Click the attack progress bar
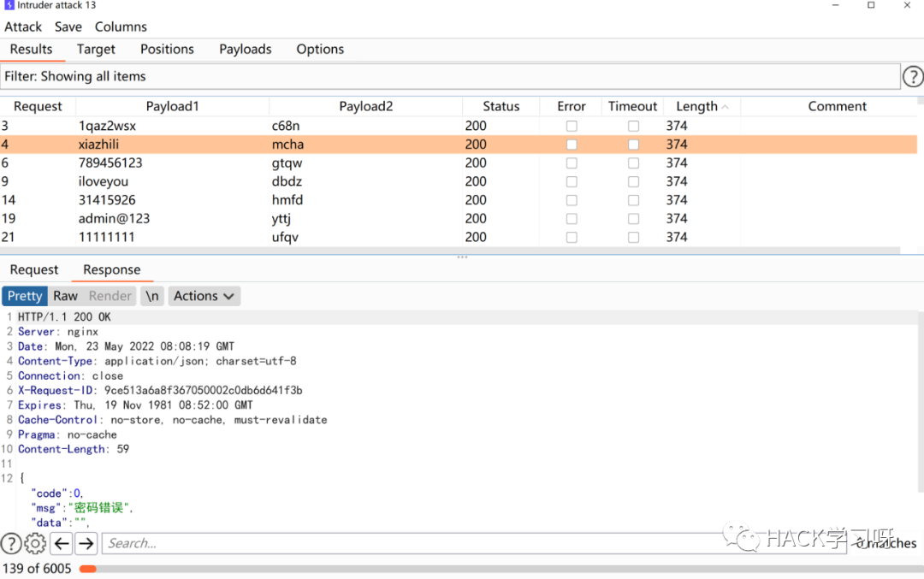 click(x=500, y=569)
